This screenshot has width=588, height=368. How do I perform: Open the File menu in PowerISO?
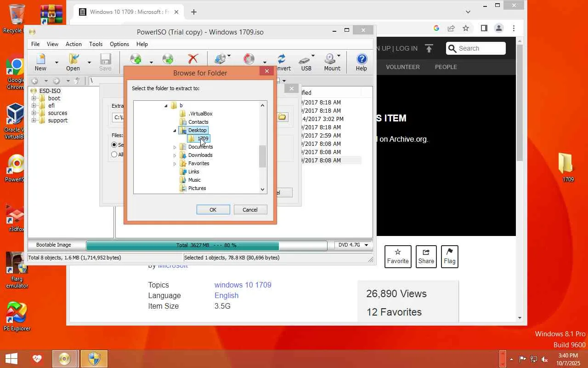coord(35,44)
